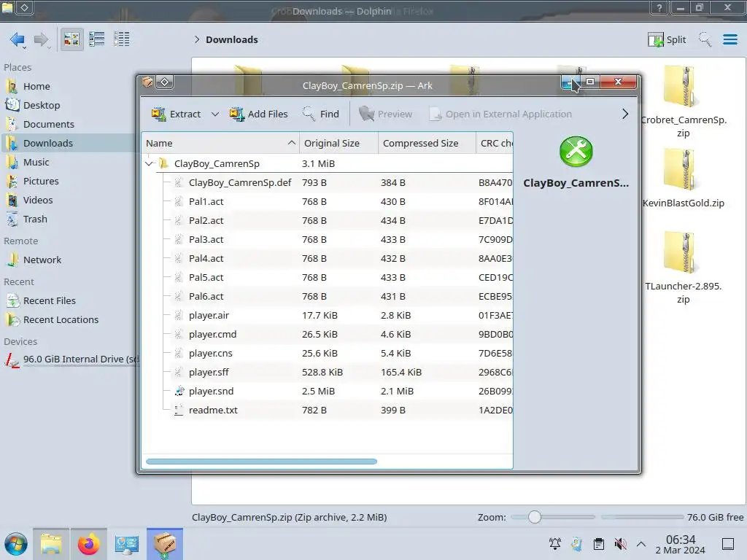Expand hidden system tray icons arrow

click(x=641, y=544)
